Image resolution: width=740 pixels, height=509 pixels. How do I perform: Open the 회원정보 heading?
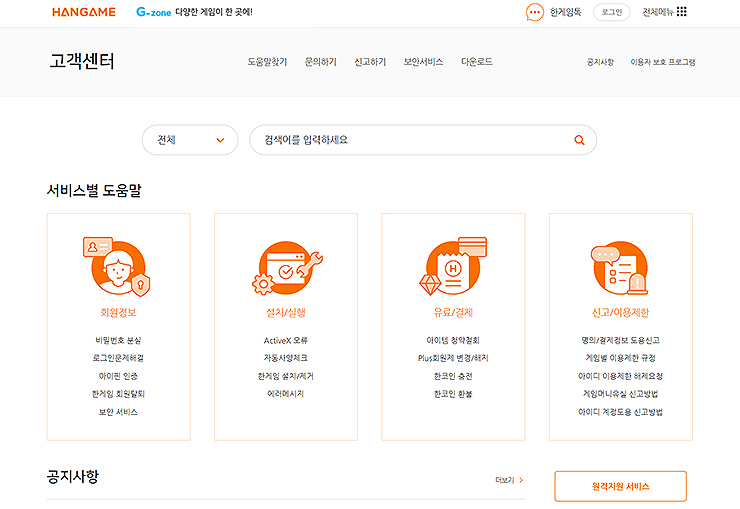[118, 312]
